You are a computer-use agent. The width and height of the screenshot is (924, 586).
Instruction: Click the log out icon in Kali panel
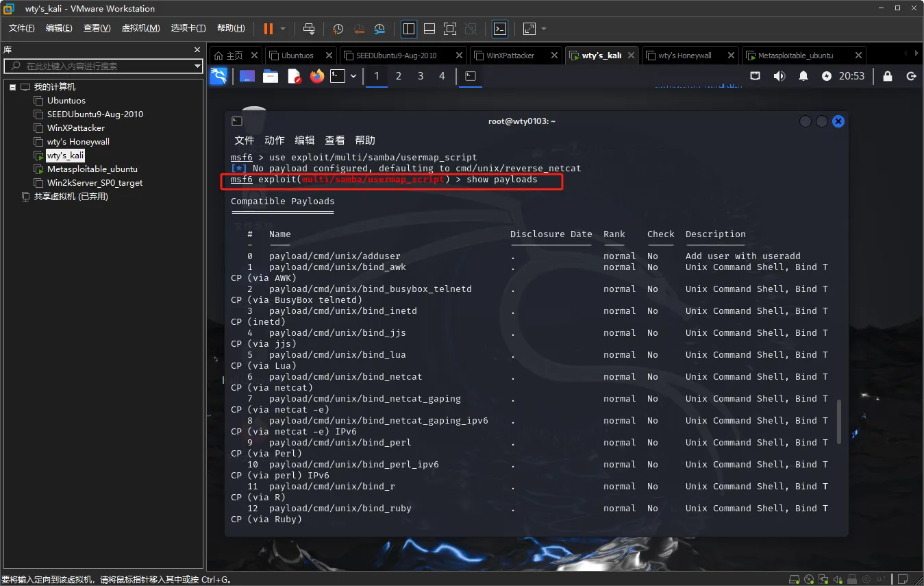pos(911,76)
